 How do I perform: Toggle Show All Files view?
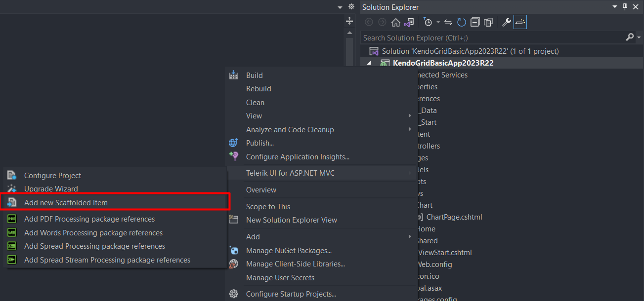489,22
